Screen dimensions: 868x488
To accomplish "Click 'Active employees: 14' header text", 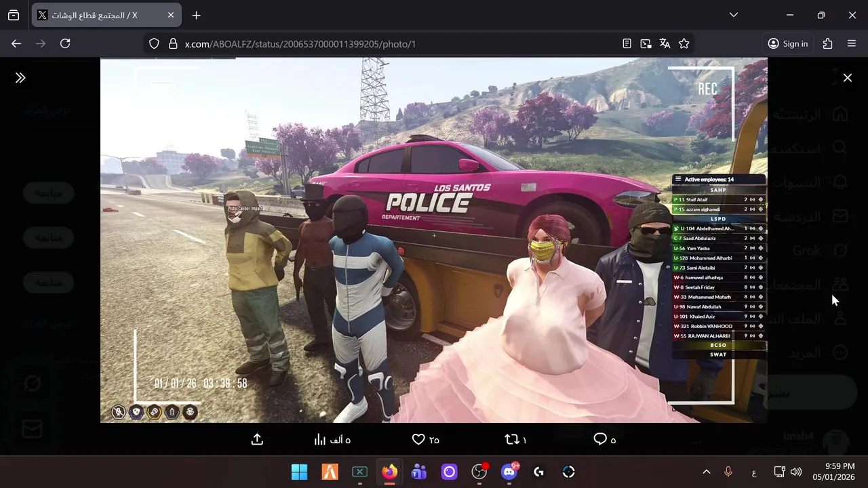I will pyautogui.click(x=709, y=180).
